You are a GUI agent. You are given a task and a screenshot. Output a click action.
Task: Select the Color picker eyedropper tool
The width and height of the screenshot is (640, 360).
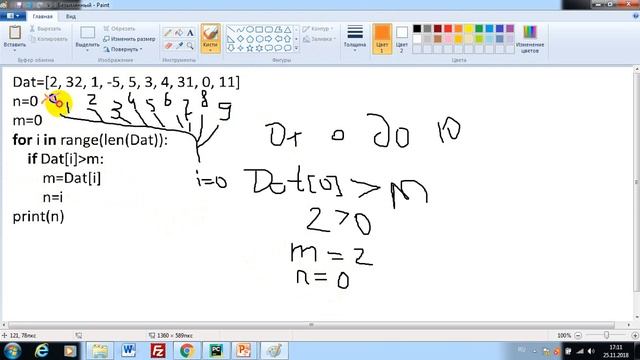click(179, 46)
